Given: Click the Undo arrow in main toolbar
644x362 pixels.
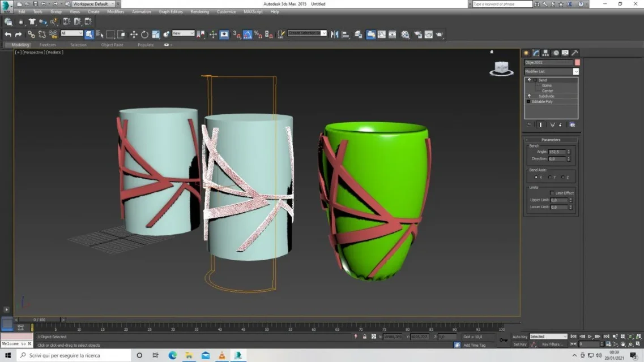Looking at the screenshot, I should 8,35.
